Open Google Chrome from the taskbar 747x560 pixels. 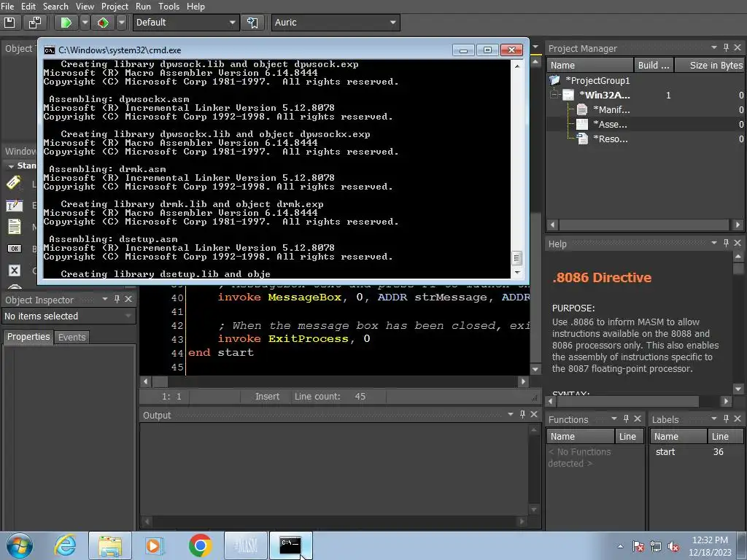coord(200,545)
